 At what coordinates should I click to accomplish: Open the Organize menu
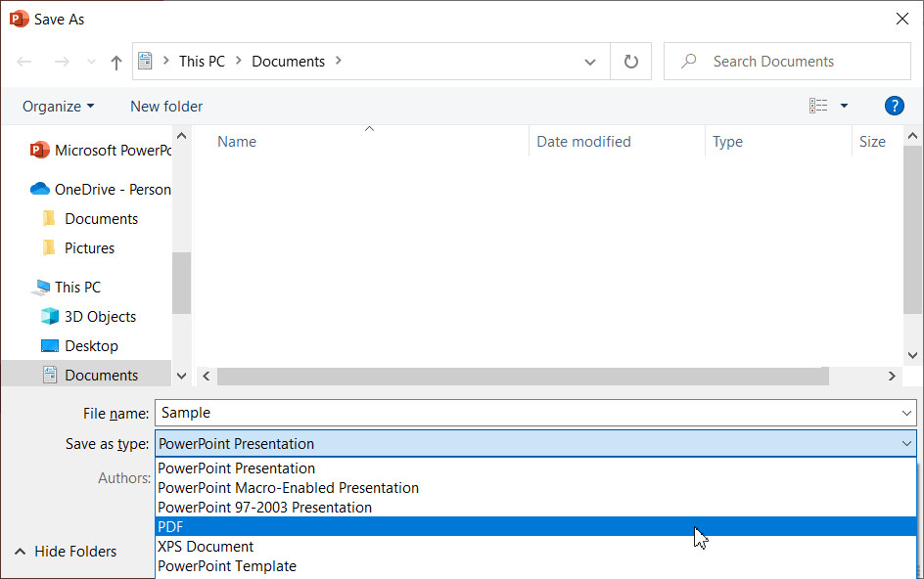(58, 107)
